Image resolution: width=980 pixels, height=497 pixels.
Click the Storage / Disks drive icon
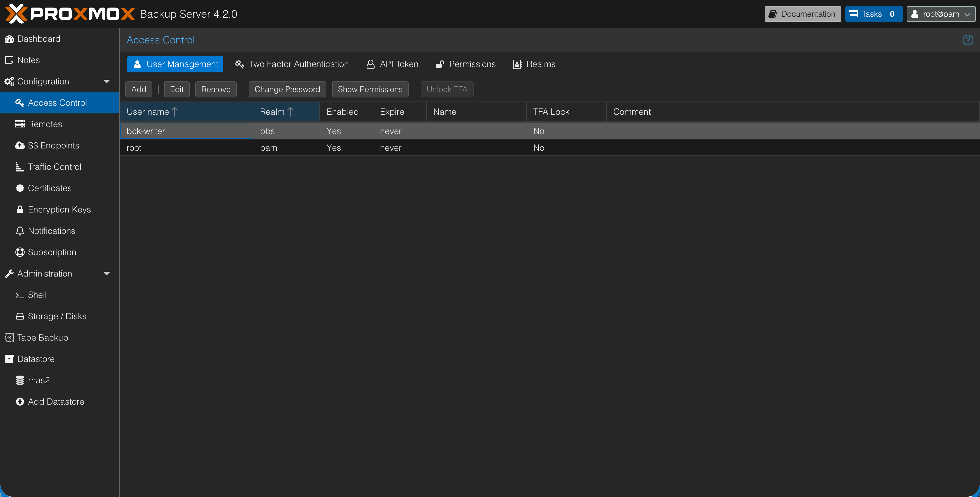(x=20, y=316)
